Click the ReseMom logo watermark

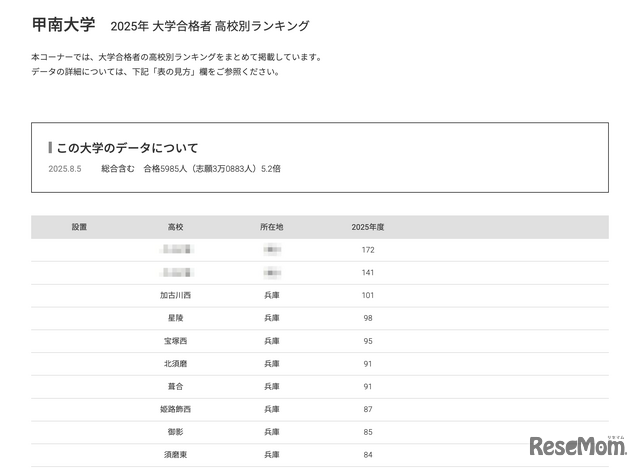click(x=577, y=445)
